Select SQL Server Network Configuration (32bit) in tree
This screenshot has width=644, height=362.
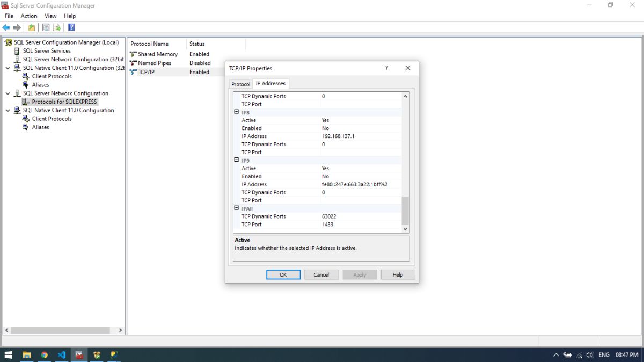(73, 60)
